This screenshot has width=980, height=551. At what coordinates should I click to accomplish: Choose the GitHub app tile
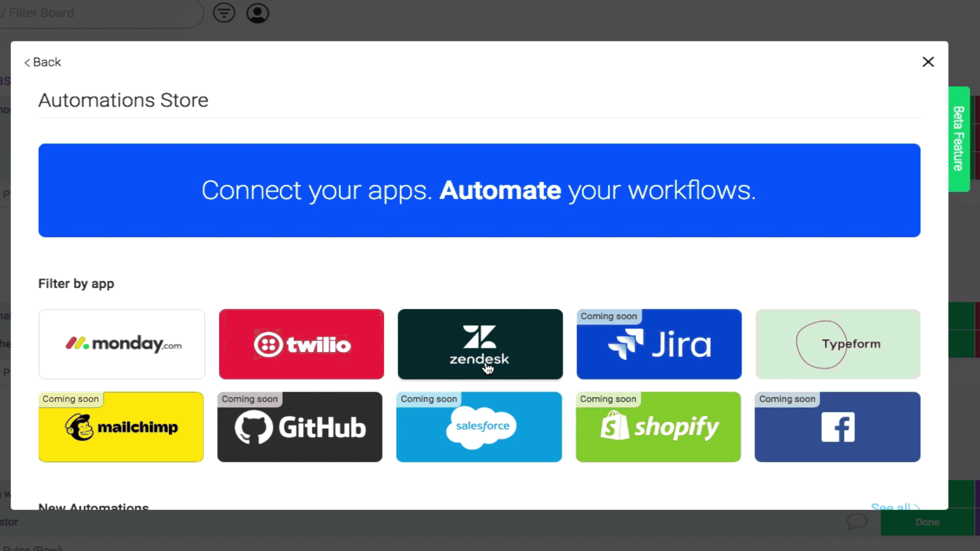tap(300, 427)
